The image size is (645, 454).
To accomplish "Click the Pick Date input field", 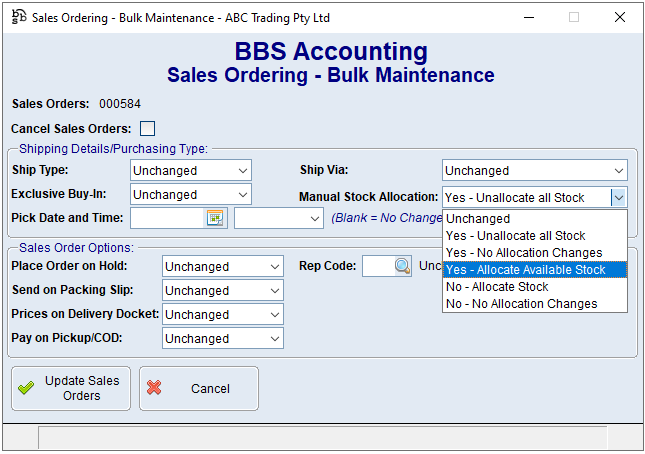I will click(x=167, y=218).
